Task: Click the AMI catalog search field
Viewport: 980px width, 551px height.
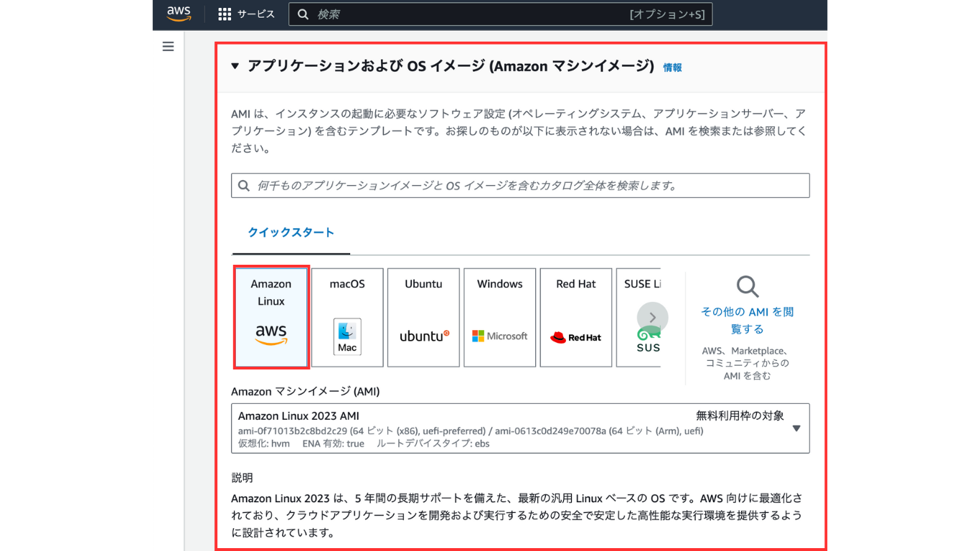Action: tap(520, 185)
